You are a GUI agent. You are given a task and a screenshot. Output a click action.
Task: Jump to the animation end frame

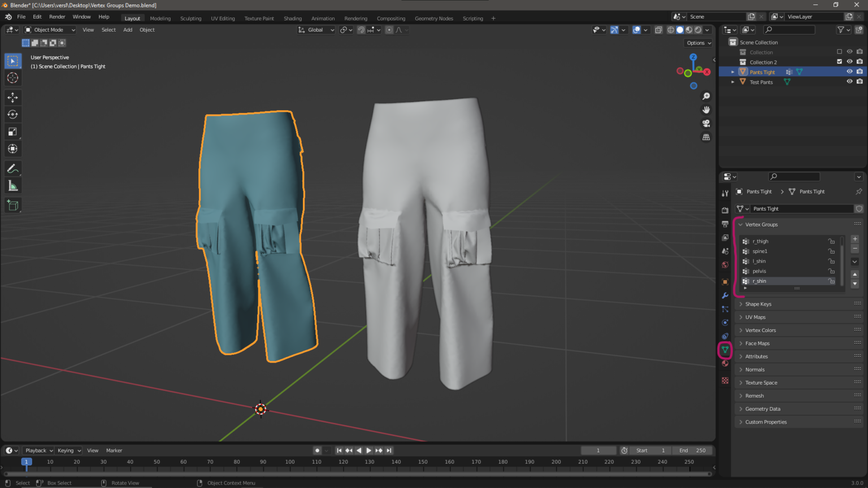point(389,451)
